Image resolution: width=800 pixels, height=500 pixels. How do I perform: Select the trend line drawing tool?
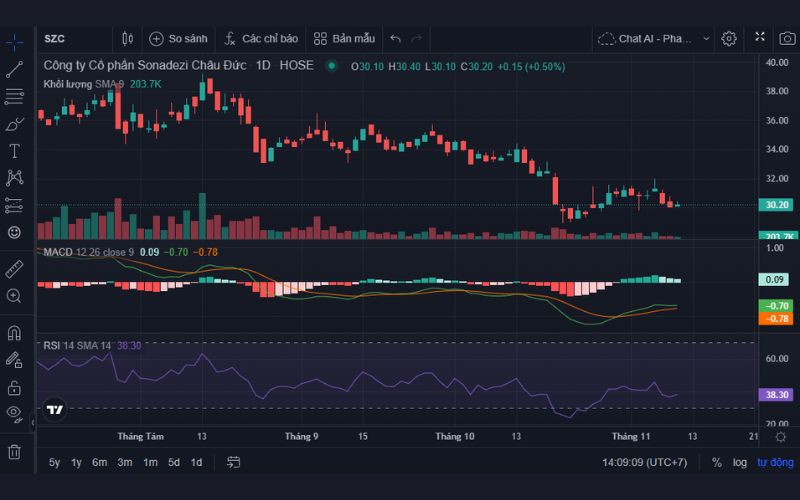click(x=14, y=70)
